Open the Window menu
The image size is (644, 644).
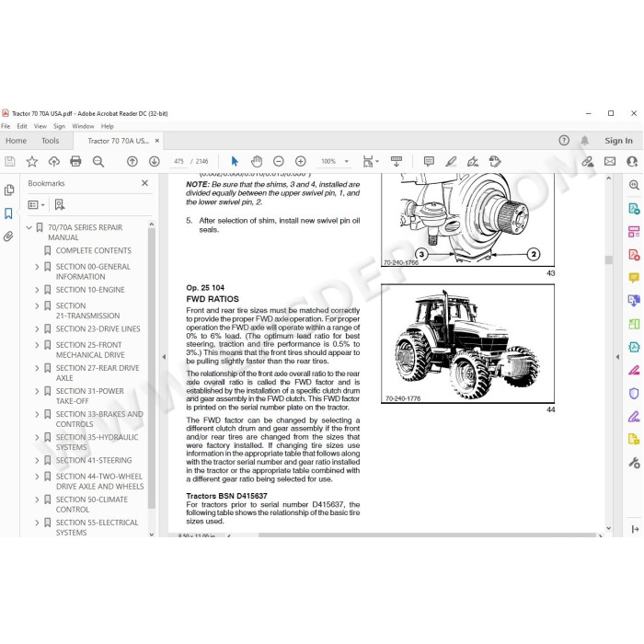pyautogui.click(x=83, y=126)
